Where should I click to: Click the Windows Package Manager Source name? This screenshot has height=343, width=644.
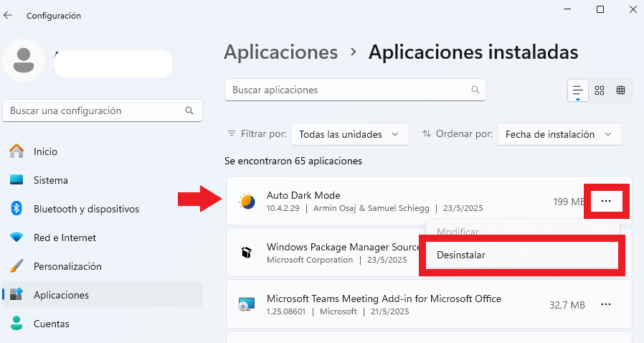coord(344,246)
